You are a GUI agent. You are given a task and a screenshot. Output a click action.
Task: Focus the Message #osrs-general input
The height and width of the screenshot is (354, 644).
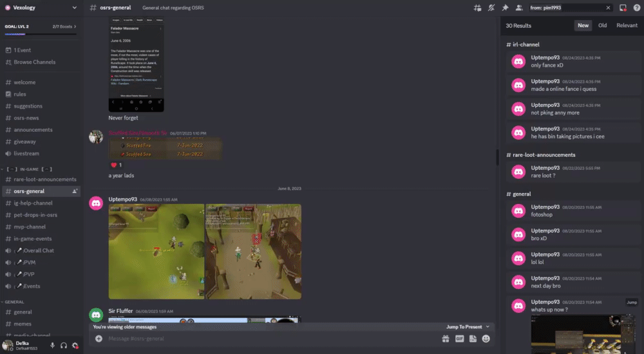click(271, 339)
